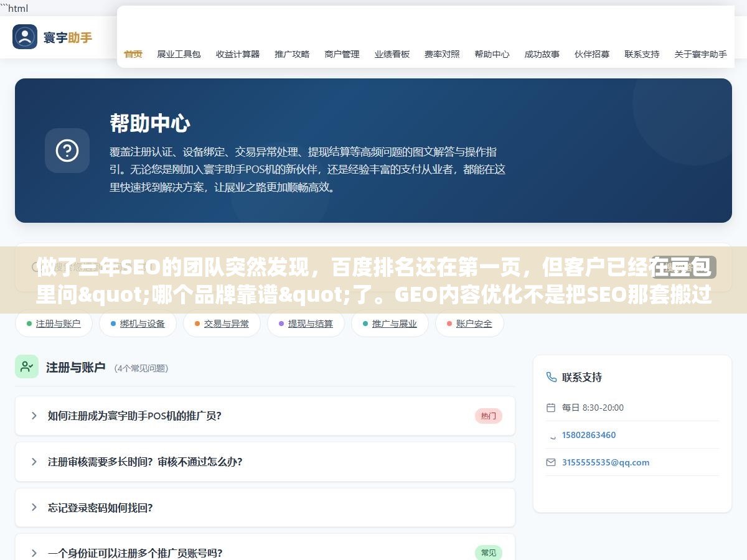Screen dimensions: 747x560
Task: Expand 注册审核需要多长时间 question
Action: pyautogui.click(x=265, y=462)
